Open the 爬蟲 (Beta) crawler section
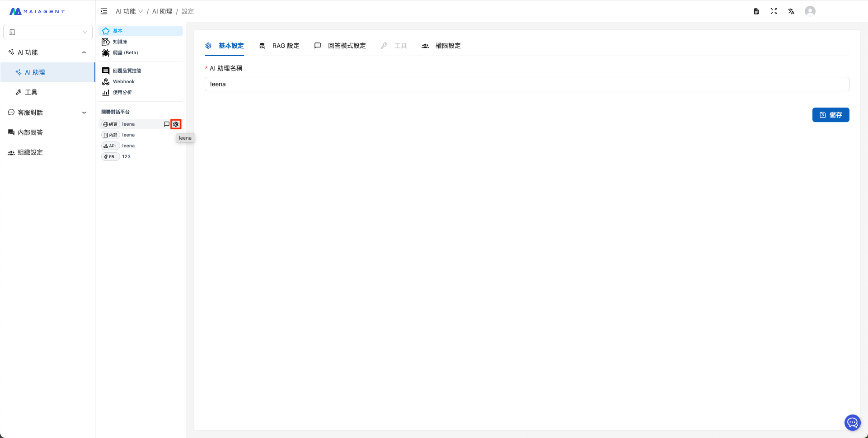 click(x=125, y=53)
